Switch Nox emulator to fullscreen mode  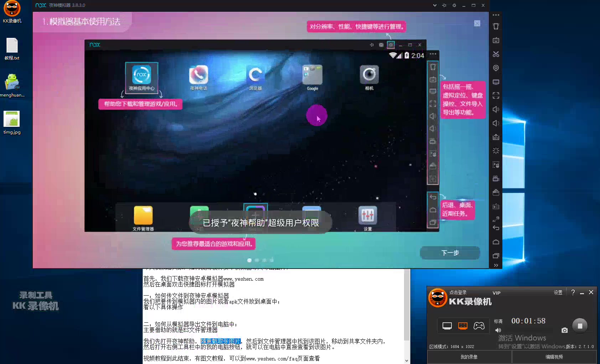496,95
